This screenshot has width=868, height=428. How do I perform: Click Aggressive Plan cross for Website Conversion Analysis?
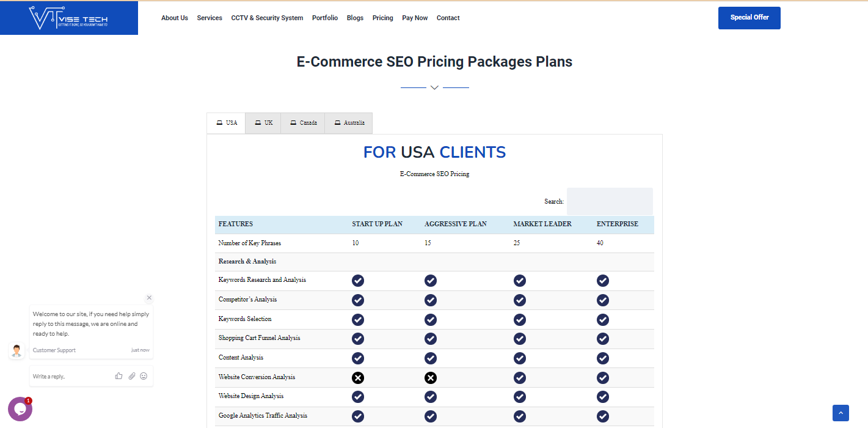(431, 378)
